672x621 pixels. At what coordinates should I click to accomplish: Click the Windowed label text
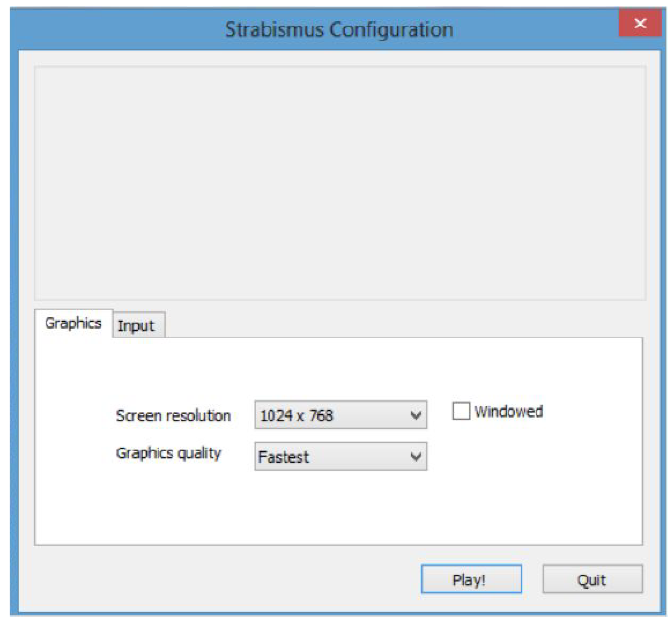tap(508, 412)
